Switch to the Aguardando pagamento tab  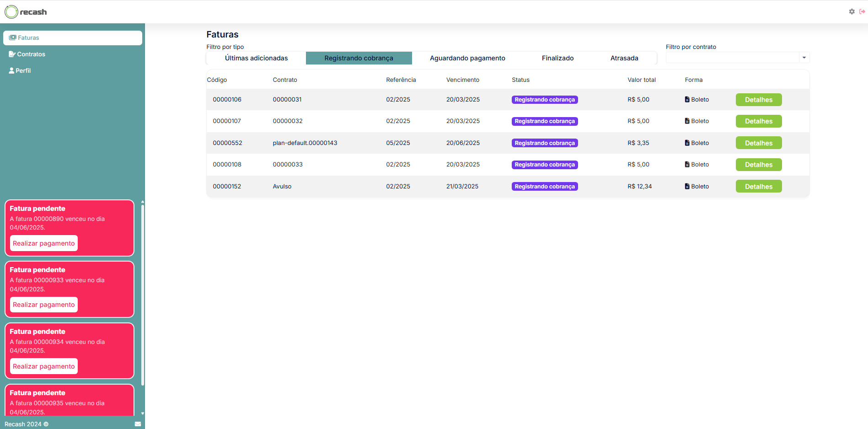467,58
